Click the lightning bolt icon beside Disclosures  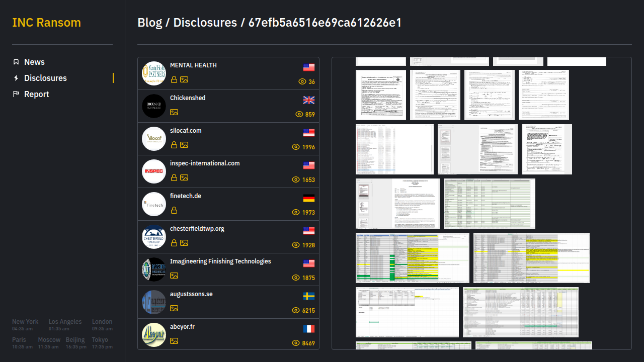(x=16, y=78)
